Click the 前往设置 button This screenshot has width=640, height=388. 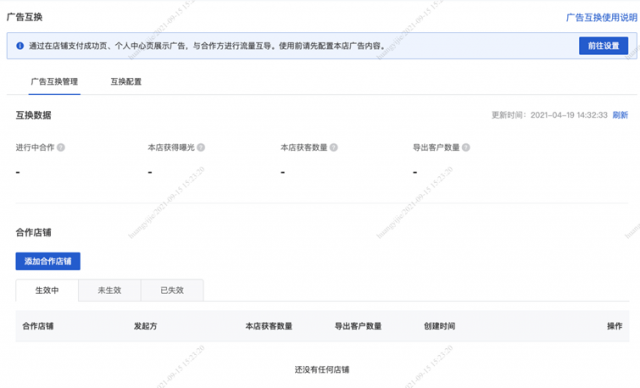603,46
